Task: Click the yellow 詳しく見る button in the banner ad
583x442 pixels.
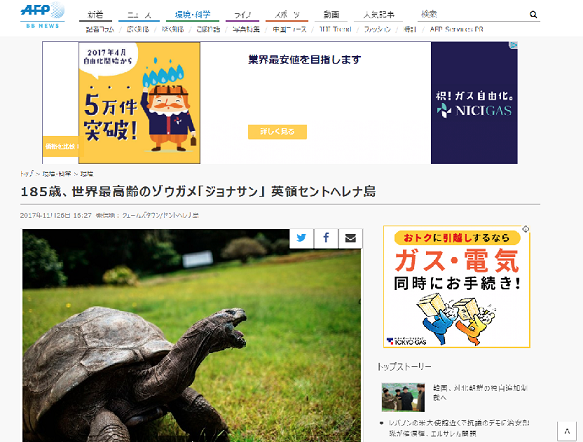Action: click(277, 132)
